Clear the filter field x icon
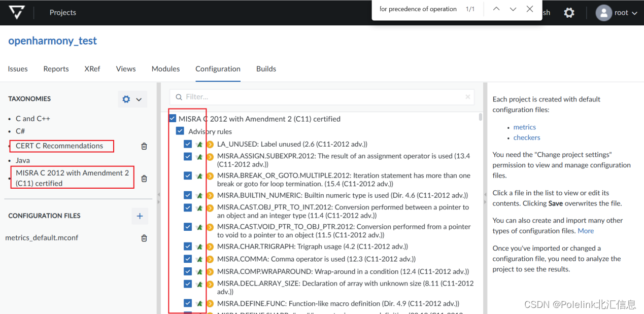644x314 pixels. 468,96
